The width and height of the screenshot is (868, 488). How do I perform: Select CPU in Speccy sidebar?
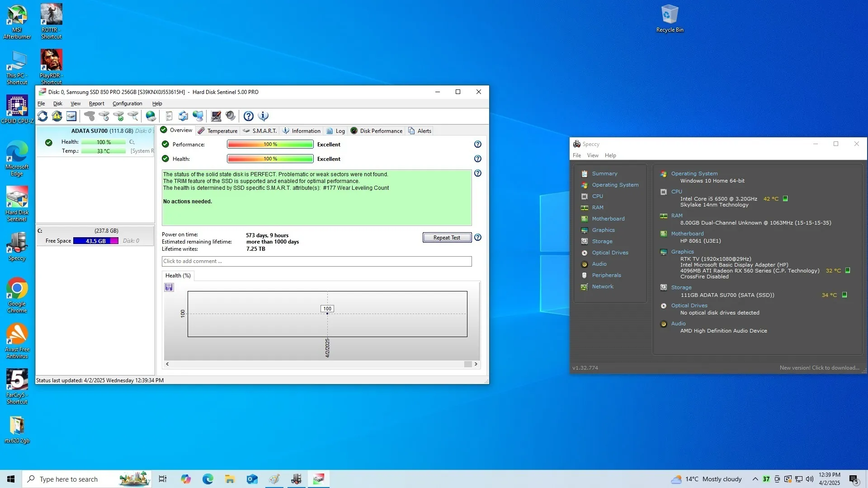[x=597, y=196]
